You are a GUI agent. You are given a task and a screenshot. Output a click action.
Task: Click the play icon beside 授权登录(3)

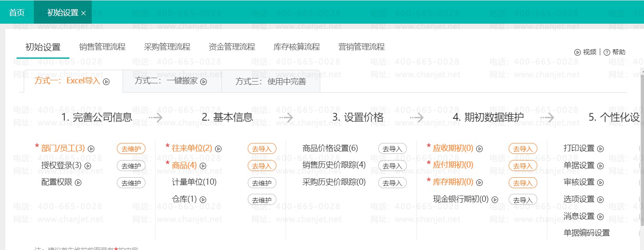[87, 166]
